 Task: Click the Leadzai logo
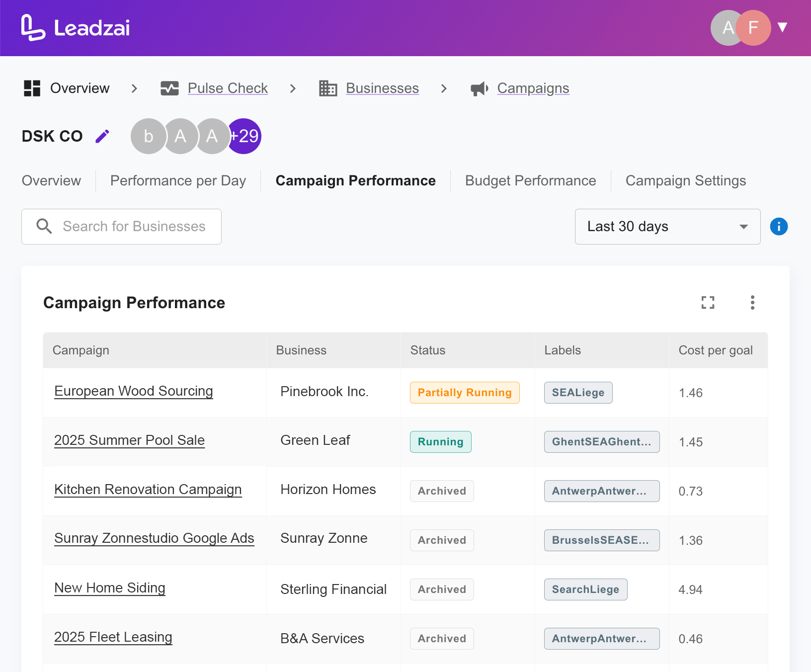coord(76,28)
